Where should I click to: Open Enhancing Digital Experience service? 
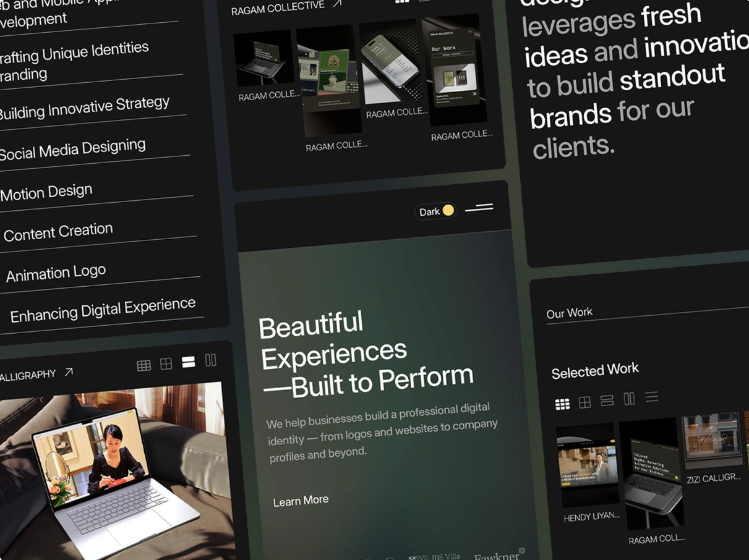(x=103, y=310)
